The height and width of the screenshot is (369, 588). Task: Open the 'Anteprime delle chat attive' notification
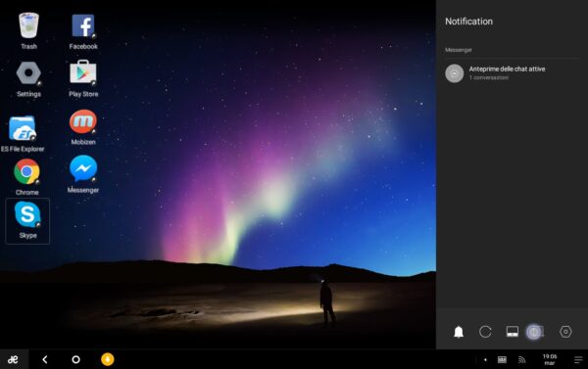[512, 73]
